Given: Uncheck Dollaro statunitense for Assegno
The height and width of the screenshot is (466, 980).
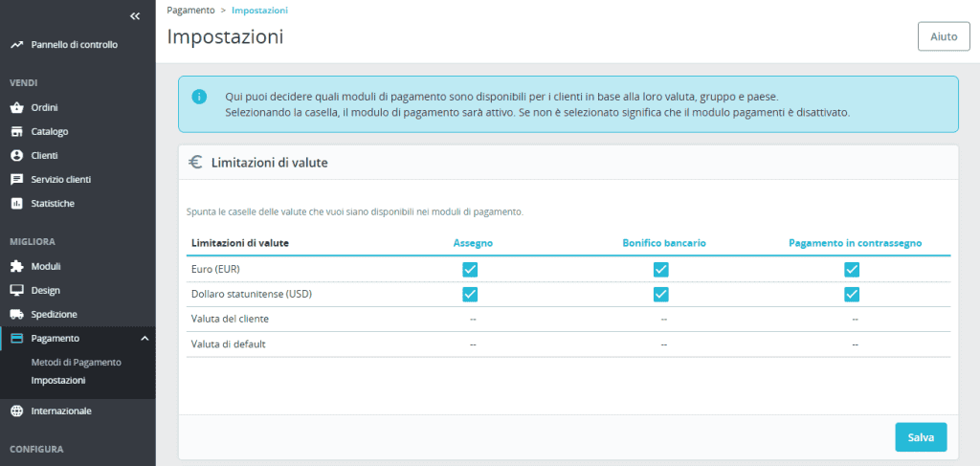Looking at the screenshot, I should 470,294.
